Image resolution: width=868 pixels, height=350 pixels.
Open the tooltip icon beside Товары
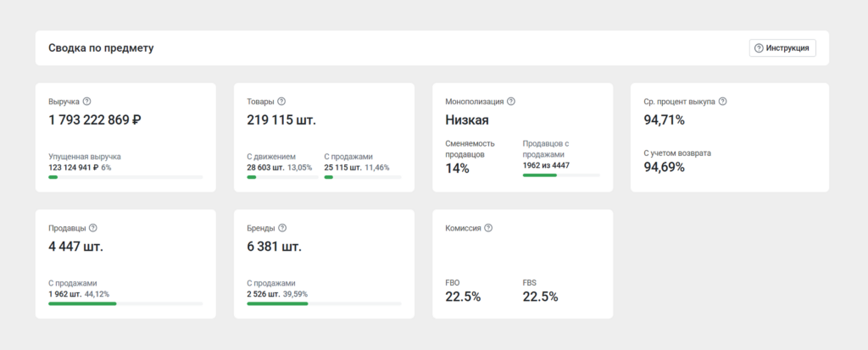(281, 101)
